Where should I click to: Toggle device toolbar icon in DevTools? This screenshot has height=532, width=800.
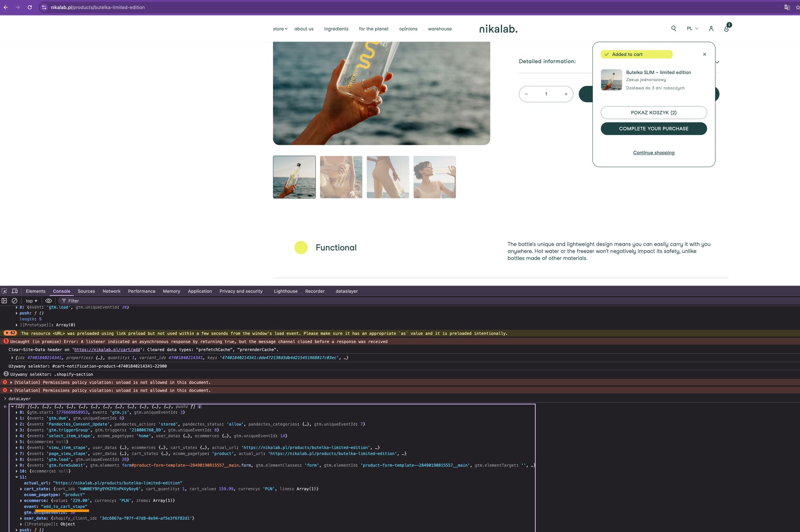[15, 291]
